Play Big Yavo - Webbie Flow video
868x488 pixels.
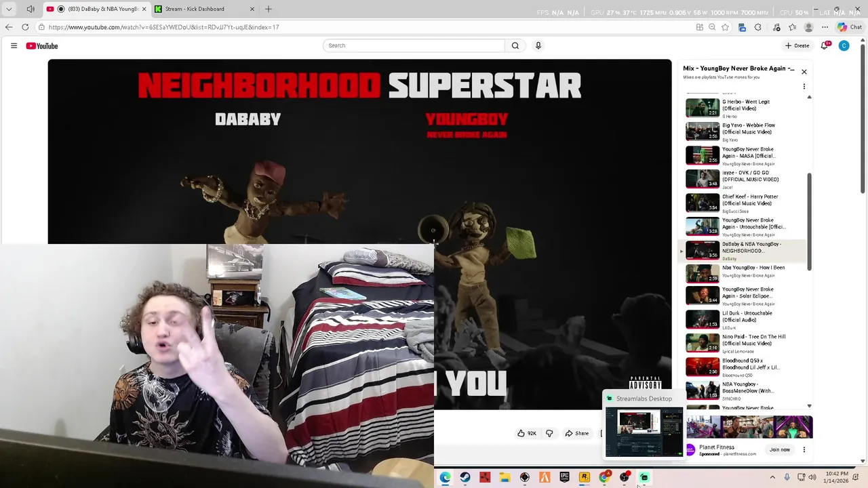(743, 131)
